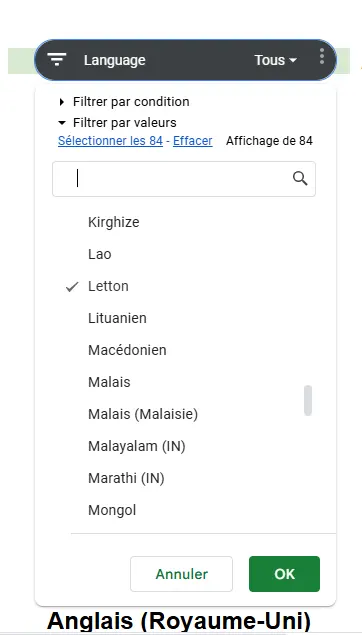This screenshot has height=635, width=362.
Task: Open the three-dot options menu
Action: pyautogui.click(x=322, y=56)
